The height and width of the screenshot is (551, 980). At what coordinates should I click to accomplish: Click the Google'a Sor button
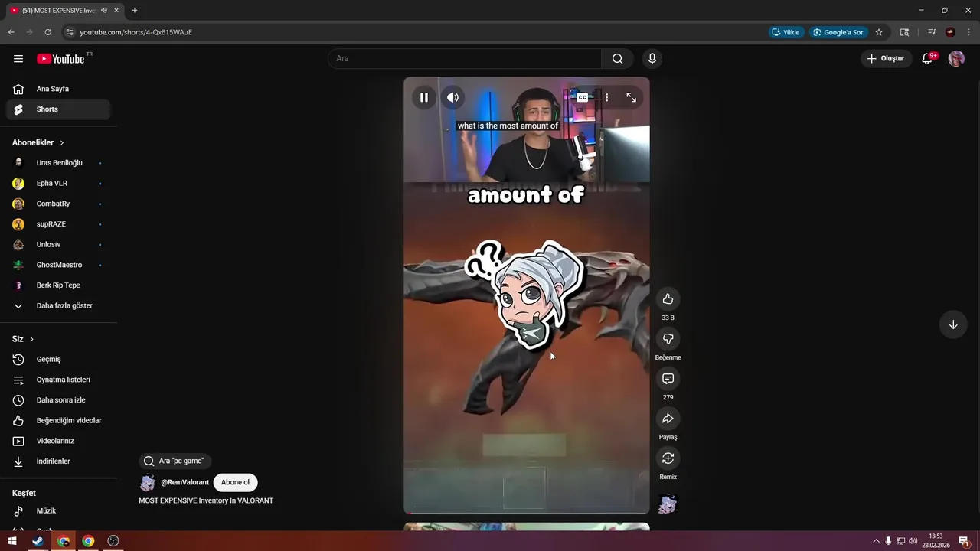pos(838,32)
